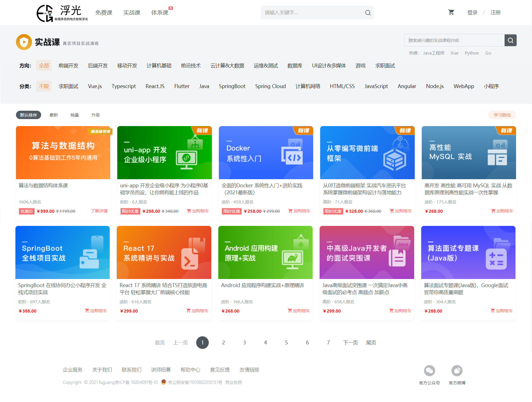
Task: Sort courses by 销量
Action: click(75, 115)
